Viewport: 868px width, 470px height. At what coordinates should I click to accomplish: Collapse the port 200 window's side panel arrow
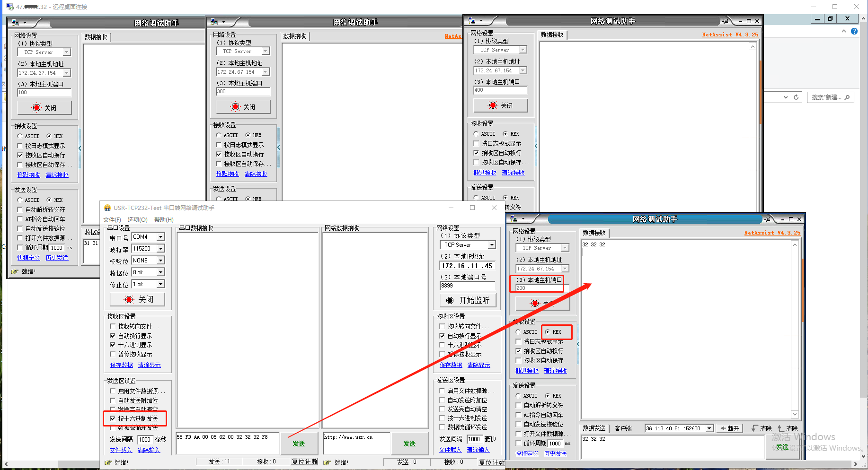coord(578,344)
